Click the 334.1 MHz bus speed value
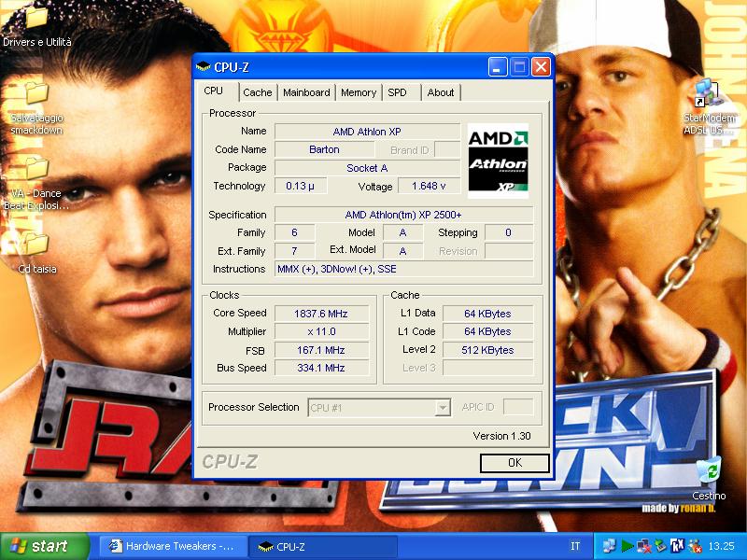This screenshot has height=560, width=747. 321,368
